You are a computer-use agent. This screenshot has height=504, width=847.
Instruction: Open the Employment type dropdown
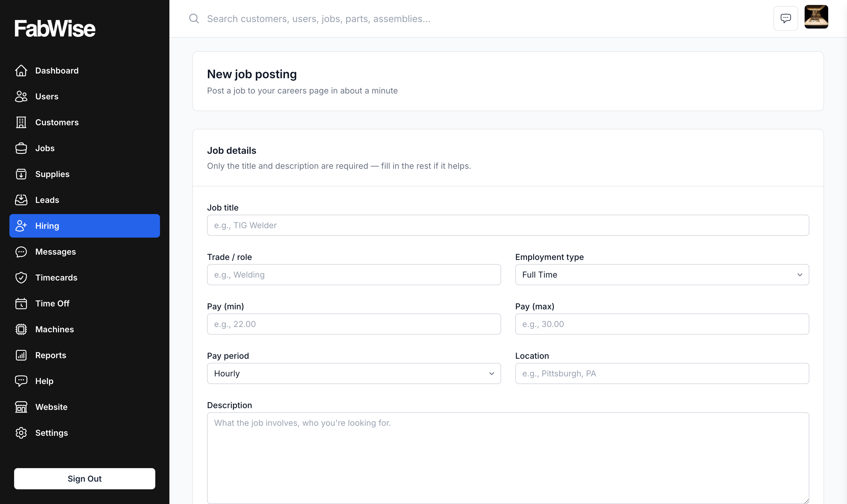(x=662, y=275)
